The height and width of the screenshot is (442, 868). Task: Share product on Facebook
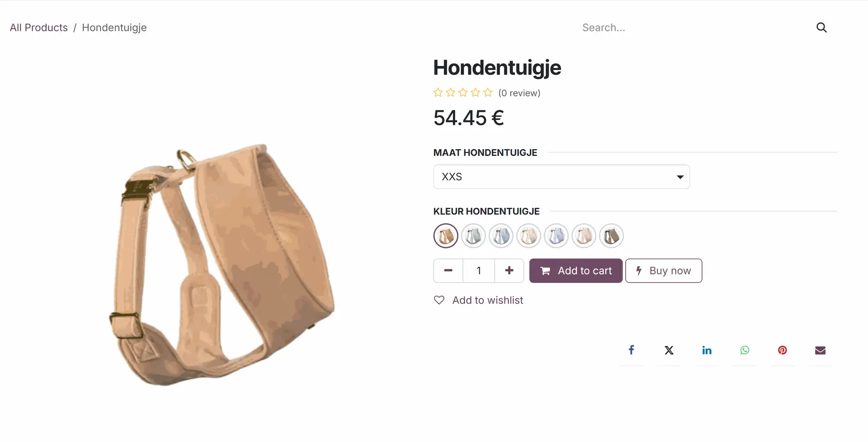pos(631,350)
